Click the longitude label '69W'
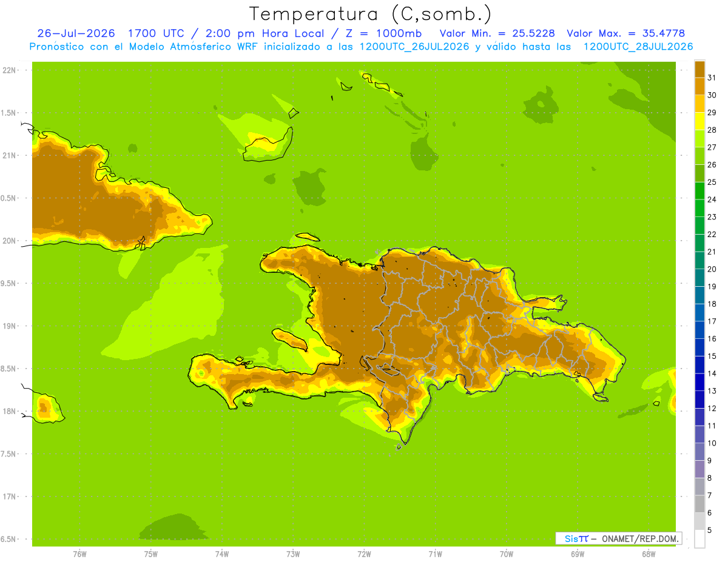 pos(578,554)
